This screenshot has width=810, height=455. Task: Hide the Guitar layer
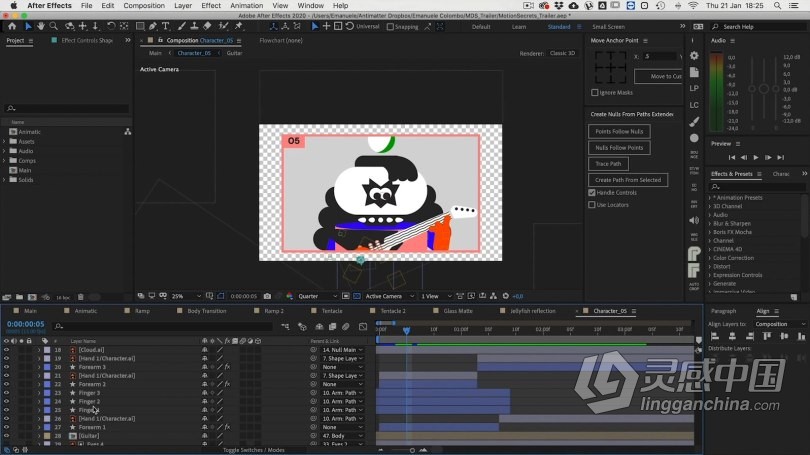(6, 436)
